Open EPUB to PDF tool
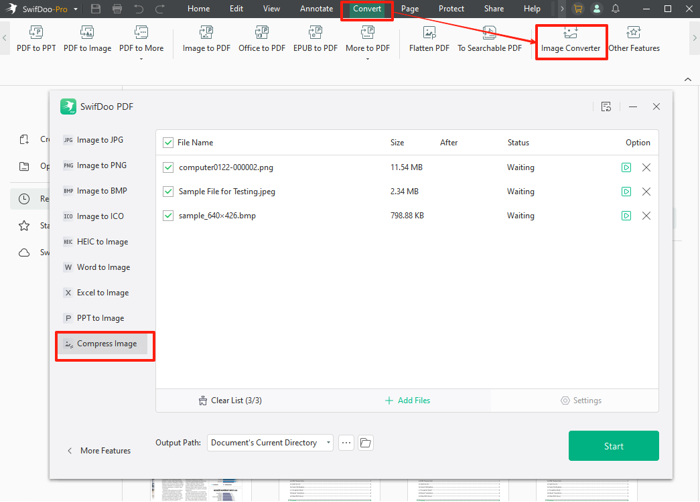700x502 pixels. coord(315,39)
